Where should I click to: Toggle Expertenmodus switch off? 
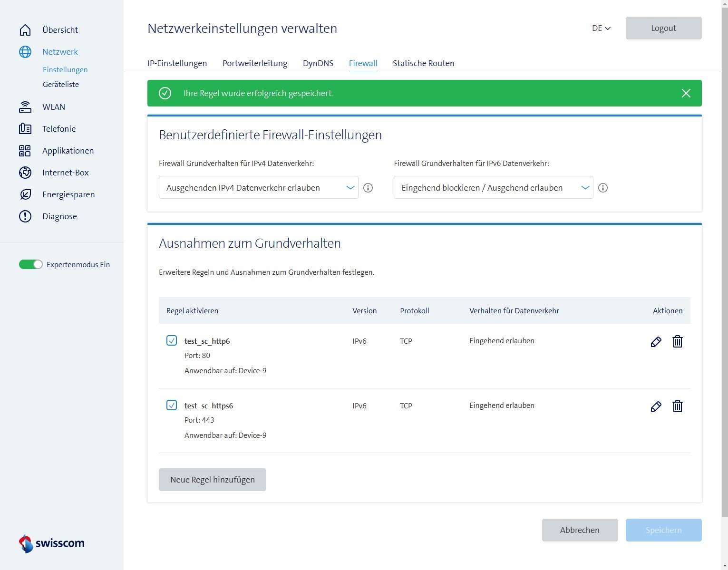[31, 265]
